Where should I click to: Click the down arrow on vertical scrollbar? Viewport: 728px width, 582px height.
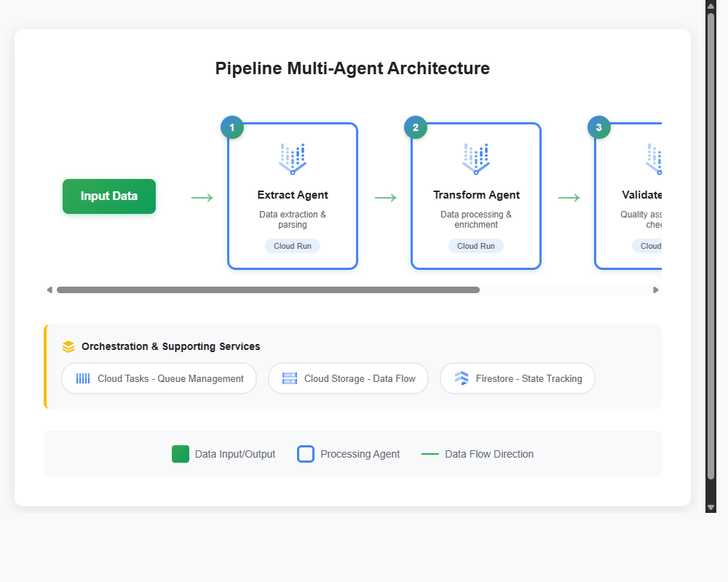(710, 506)
